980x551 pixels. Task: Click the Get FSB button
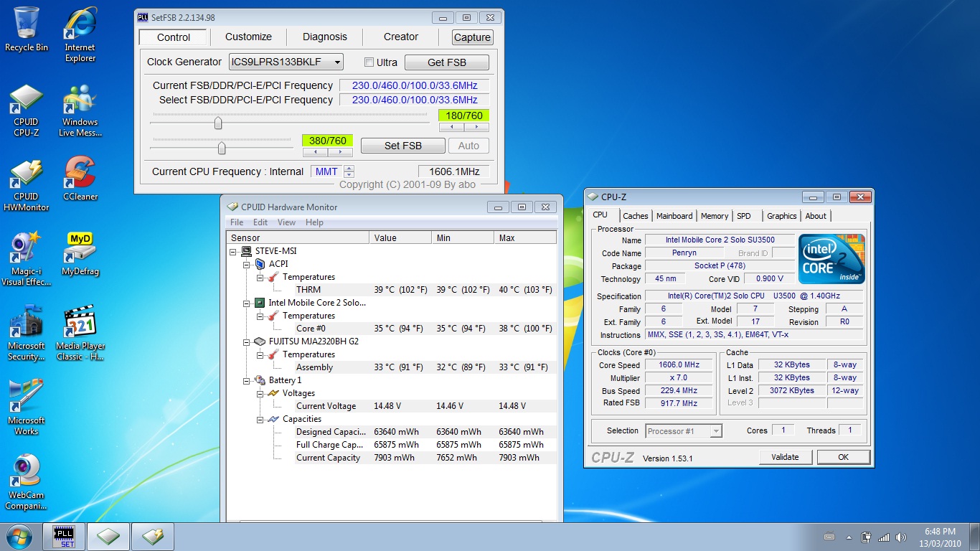pos(447,62)
